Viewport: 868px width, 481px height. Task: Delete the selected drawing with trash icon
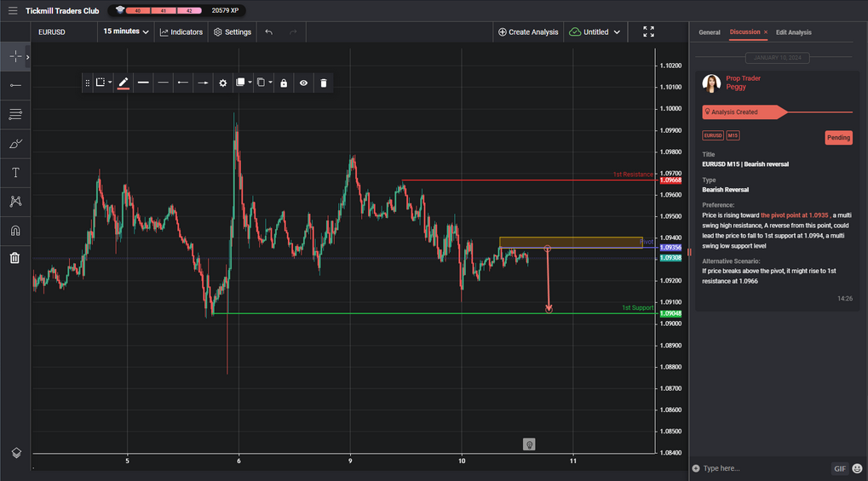click(x=324, y=83)
